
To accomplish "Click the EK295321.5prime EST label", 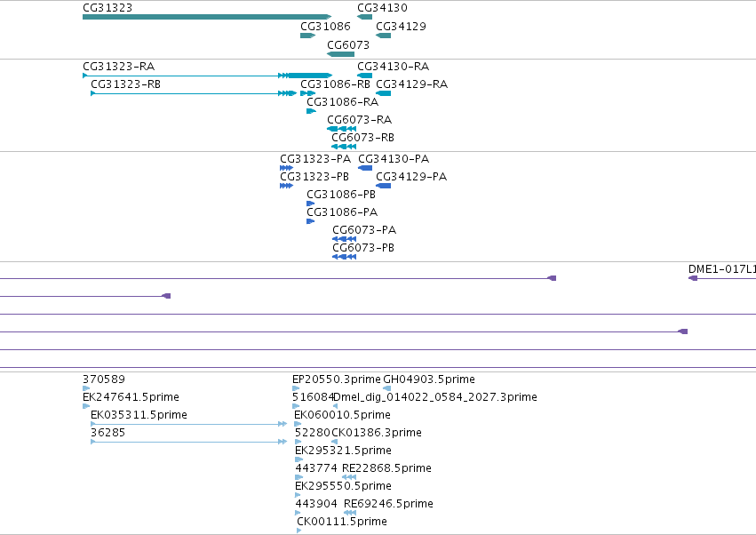I will 343,451.
